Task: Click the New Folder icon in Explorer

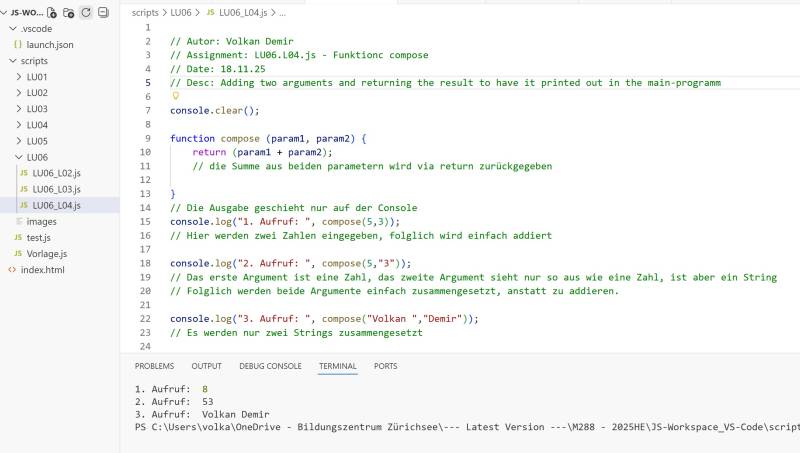Action: click(x=68, y=13)
